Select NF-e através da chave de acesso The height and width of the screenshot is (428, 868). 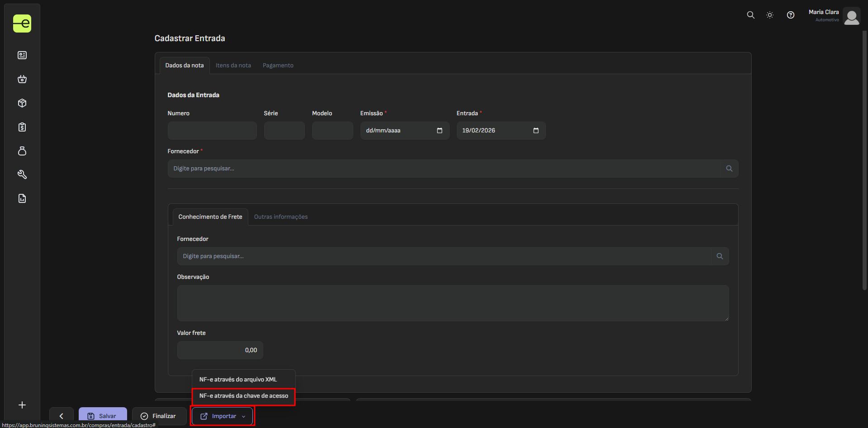[243, 396]
